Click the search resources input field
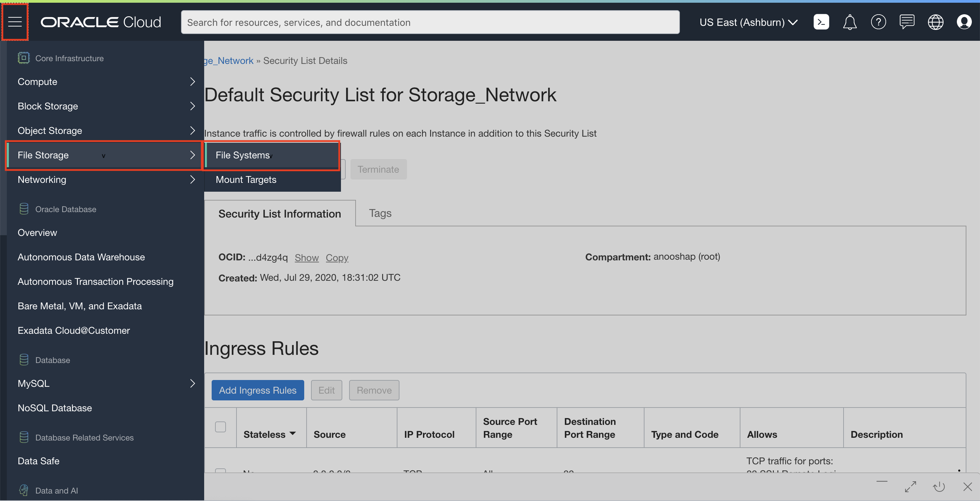980x501 pixels. [430, 22]
